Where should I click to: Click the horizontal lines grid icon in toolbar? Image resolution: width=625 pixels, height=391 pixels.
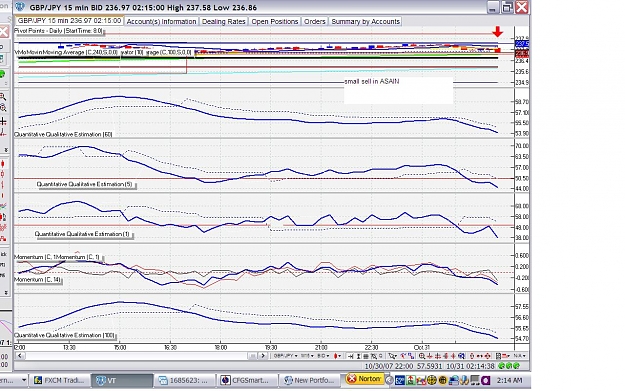tap(366, 356)
